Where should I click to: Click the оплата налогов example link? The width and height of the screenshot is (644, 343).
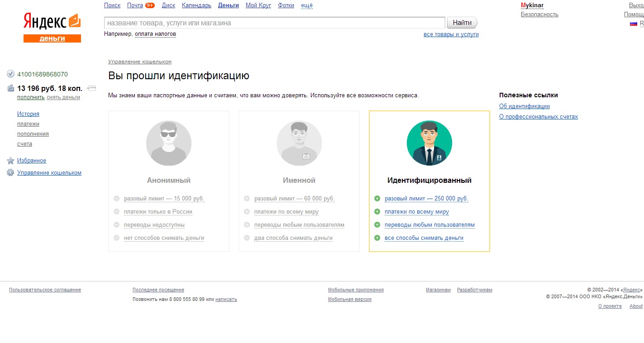click(x=155, y=34)
